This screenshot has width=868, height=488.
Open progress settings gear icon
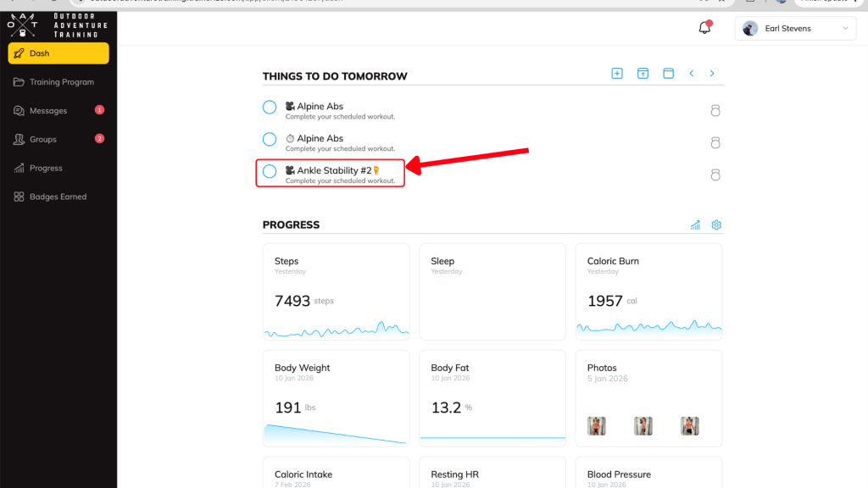[716, 225]
